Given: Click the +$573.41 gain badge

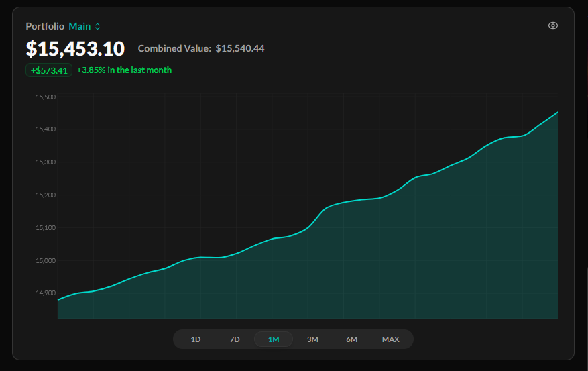Looking at the screenshot, I should click(x=49, y=70).
